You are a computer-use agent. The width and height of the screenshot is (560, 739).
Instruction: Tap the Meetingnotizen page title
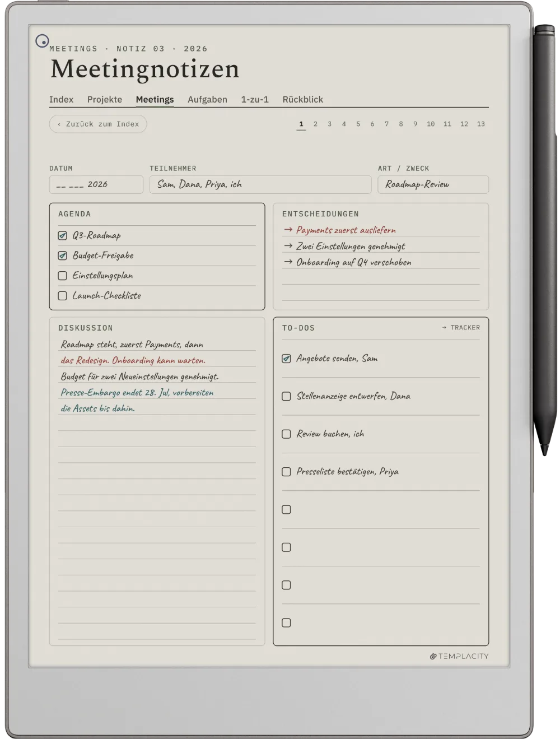tap(145, 69)
